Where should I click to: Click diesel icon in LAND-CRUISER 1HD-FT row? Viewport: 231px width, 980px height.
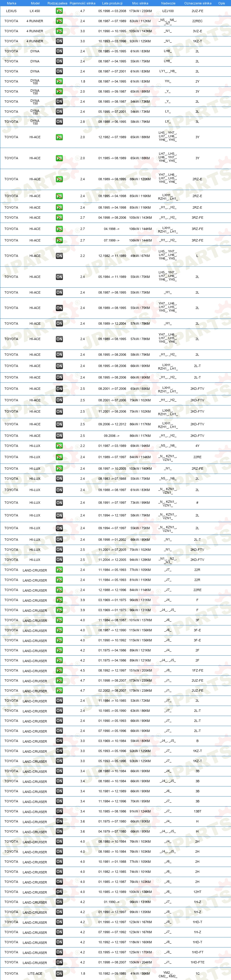[59, 952]
